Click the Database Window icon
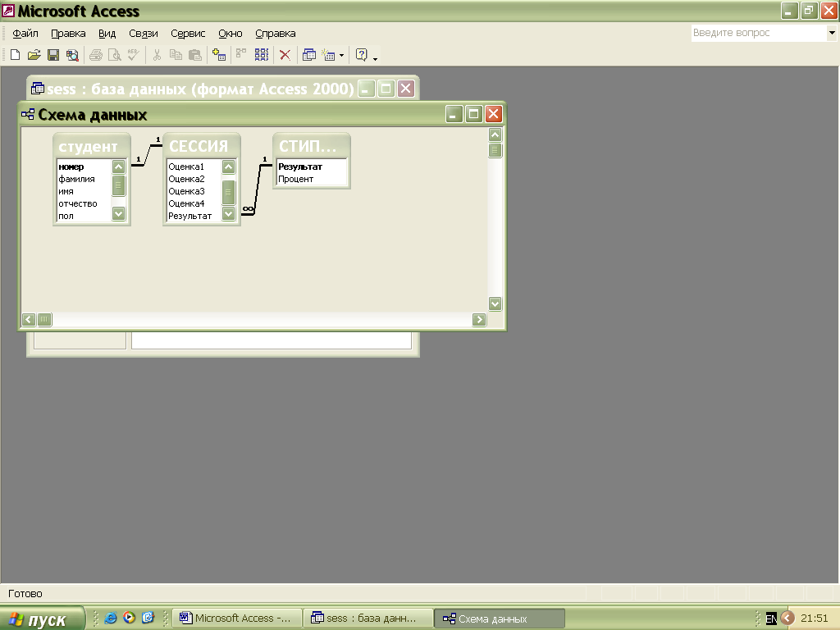Image resolution: width=840 pixels, height=630 pixels. tap(309, 55)
